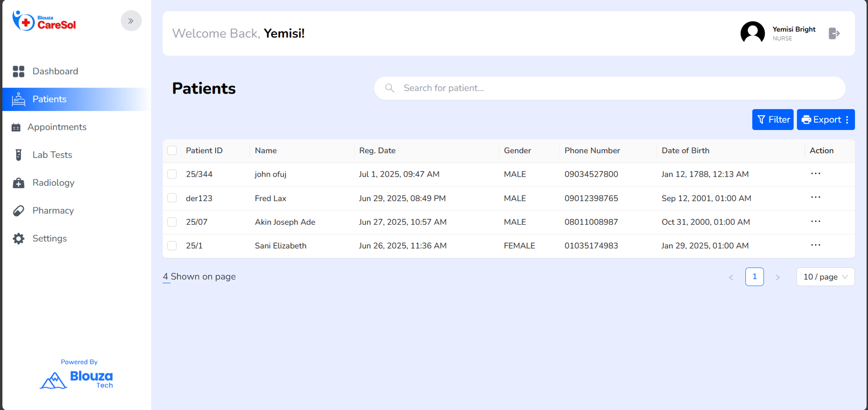Open the 10 / page size dropdown
Screen dimensions: 868x410
[825, 277]
